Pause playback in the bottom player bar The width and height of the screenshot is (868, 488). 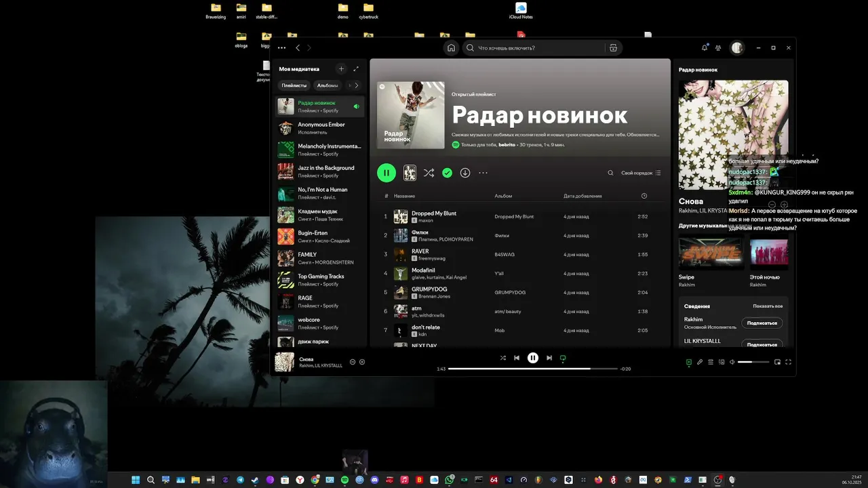pos(533,358)
